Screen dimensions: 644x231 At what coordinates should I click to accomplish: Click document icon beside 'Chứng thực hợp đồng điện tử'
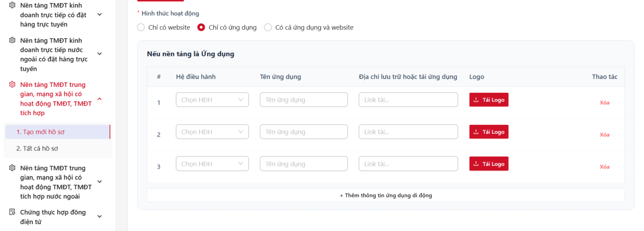(12, 212)
